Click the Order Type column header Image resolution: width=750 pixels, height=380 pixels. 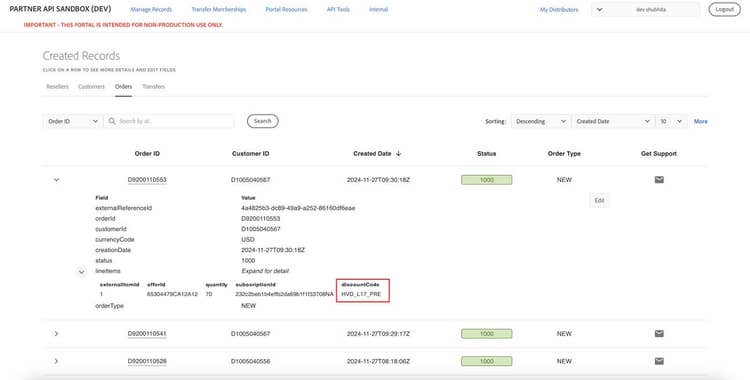564,154
